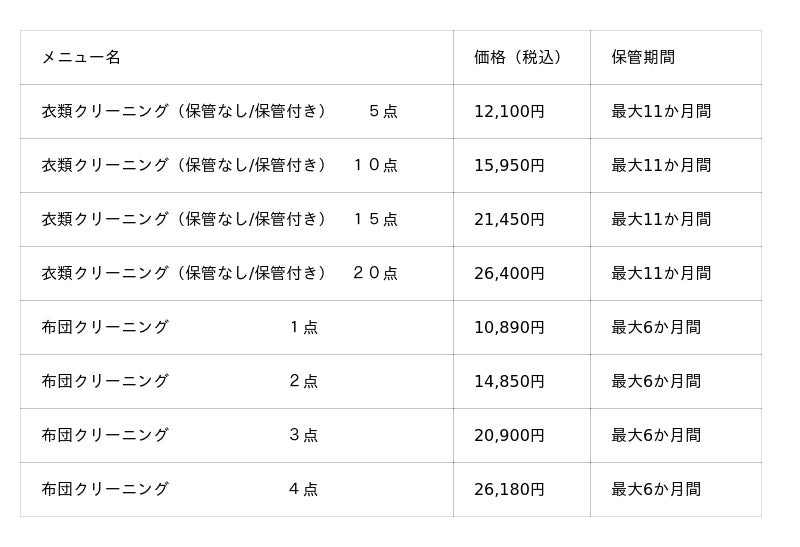Screen dimensions: 800x547
Task: Click the 20,900円 price cell
Action: [x=509, y=436]
